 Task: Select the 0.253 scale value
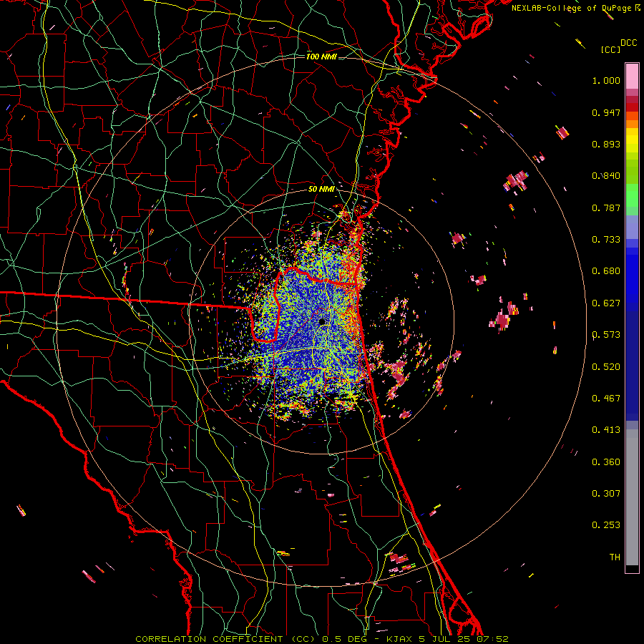(x=606, y=525)
